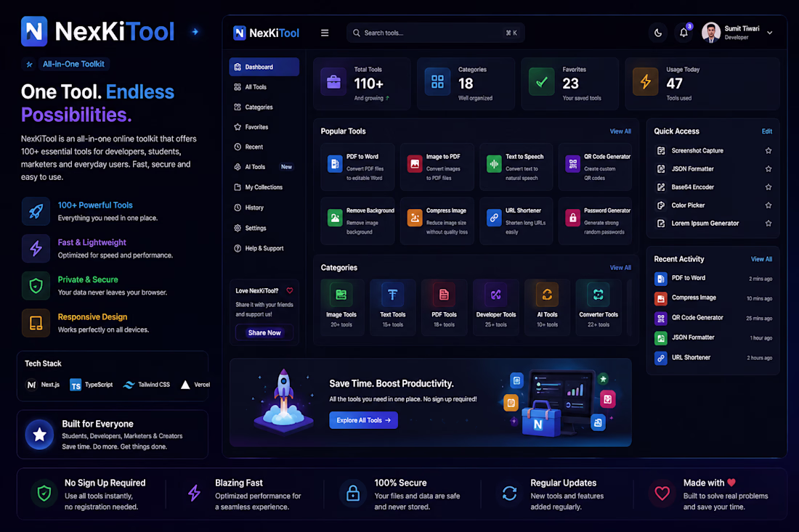This screenshot has height=532, width=799.
Task: Click Sumit Tiwari profile avatar
Action: click(x=711, y=33)
